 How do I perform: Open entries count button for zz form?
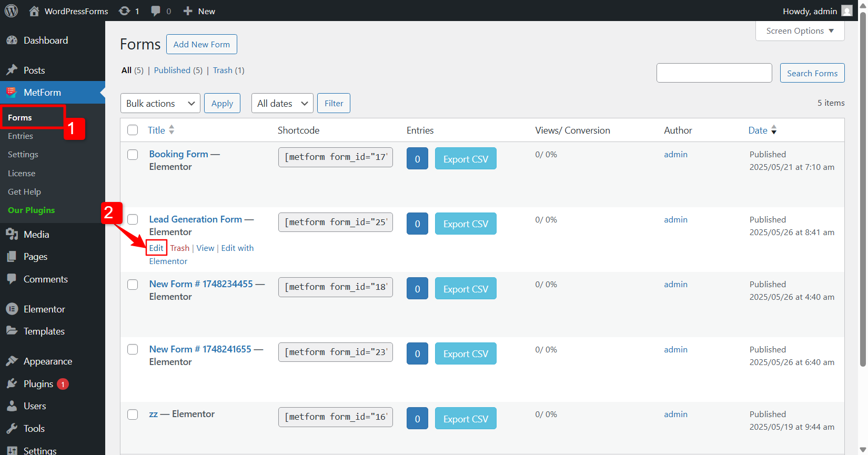pos(417,419)
